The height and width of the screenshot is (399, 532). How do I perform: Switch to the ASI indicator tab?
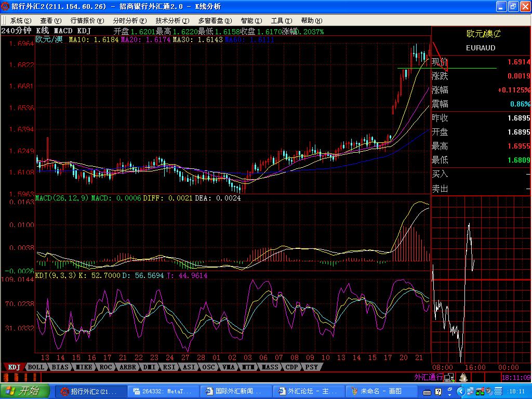[189, 367]
